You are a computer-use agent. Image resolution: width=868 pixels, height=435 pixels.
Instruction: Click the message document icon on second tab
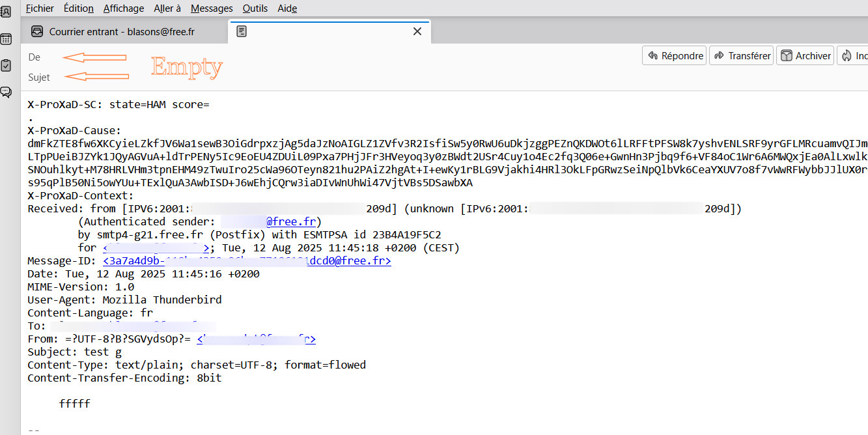tap(242, 31)
